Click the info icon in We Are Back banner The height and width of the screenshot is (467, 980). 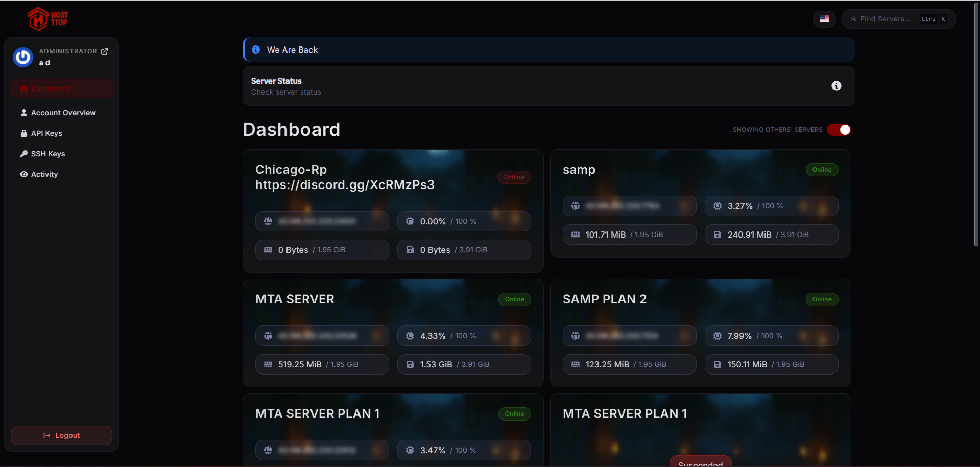coord(256,50)
